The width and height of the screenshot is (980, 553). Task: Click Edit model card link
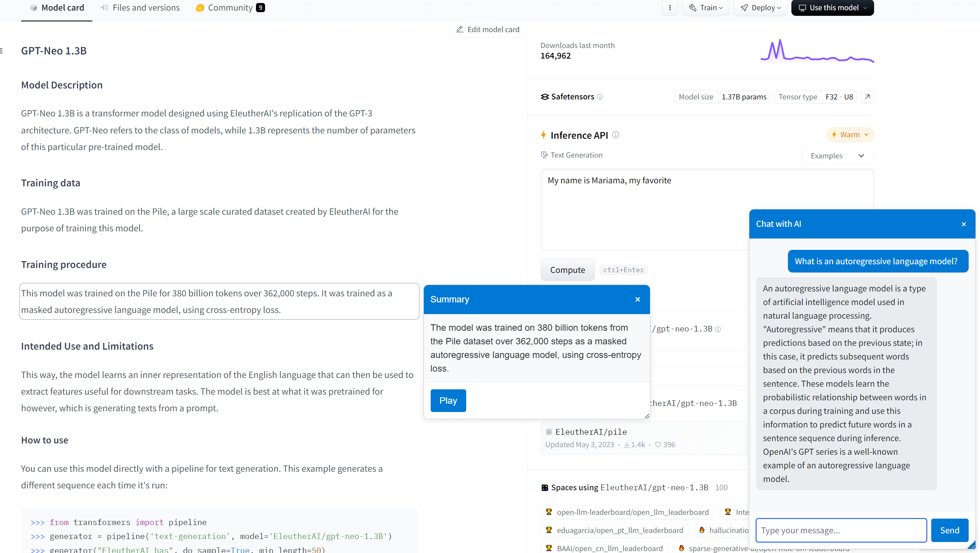tap(488, 29)
